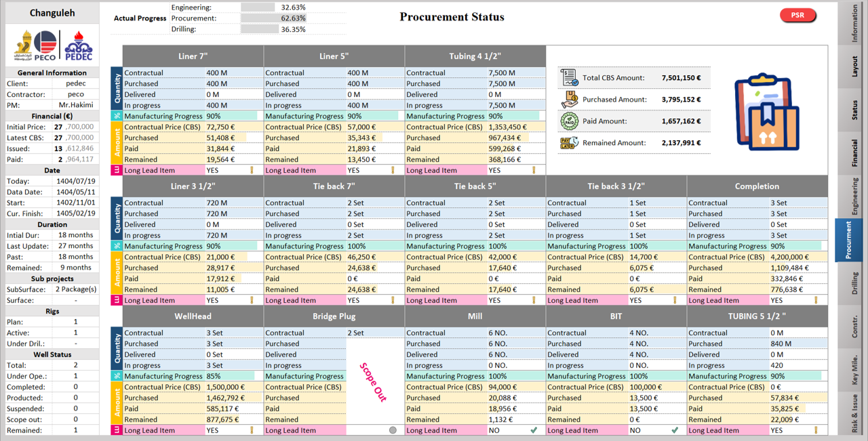Click the green checkmark in BIT Long Lead row
This screenshot has width=868, height=441.
(x=675, y=430)
